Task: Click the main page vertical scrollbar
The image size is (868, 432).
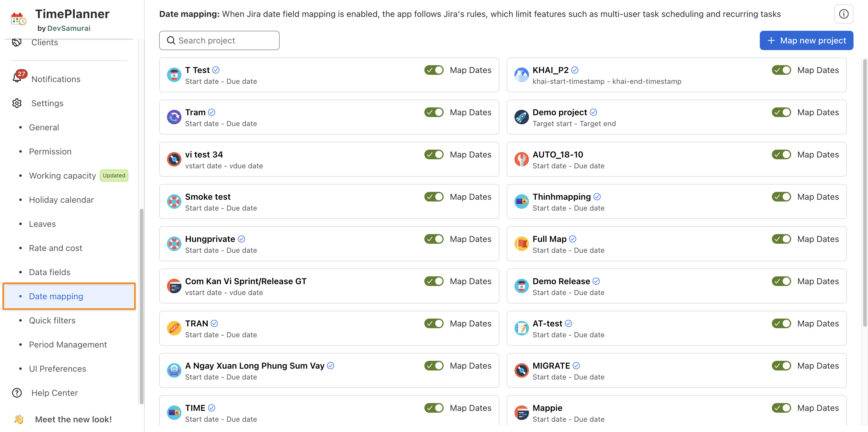Action: (x=865, y=193)
